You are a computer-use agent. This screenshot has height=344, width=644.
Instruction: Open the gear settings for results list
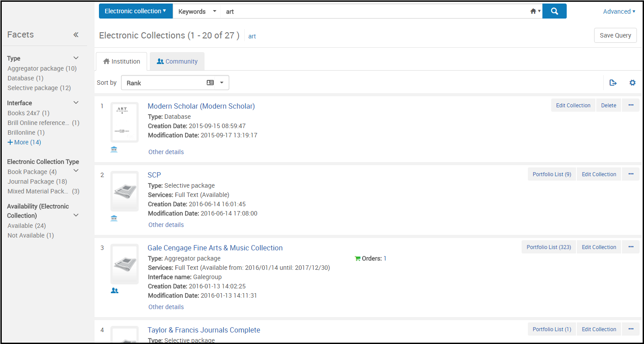(633, 83)
